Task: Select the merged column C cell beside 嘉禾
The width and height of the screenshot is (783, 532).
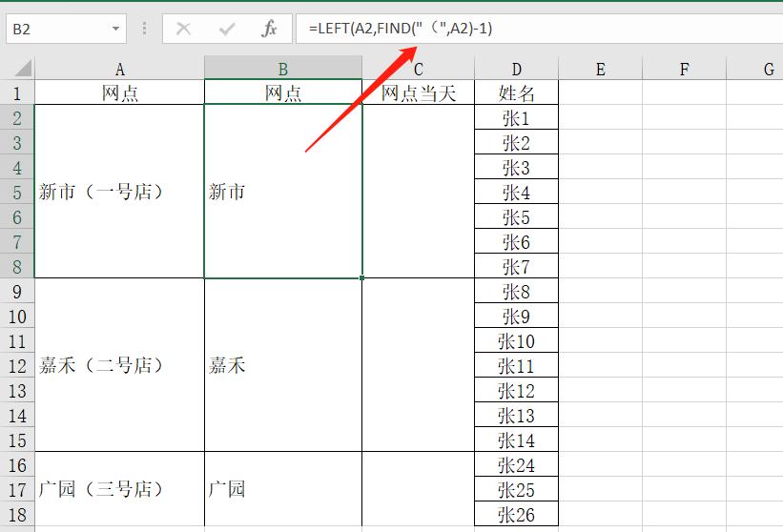Action: coord(419,365)
